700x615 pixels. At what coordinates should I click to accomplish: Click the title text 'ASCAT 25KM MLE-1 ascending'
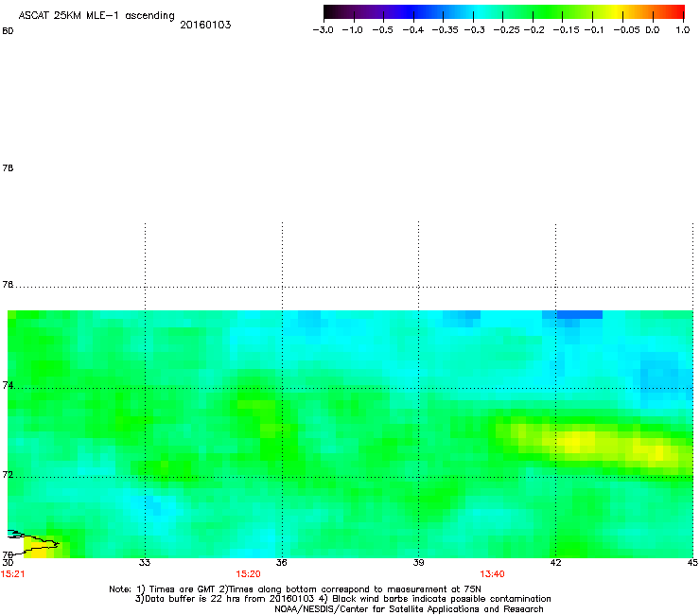pyautogui.click(x=96, y=16)
